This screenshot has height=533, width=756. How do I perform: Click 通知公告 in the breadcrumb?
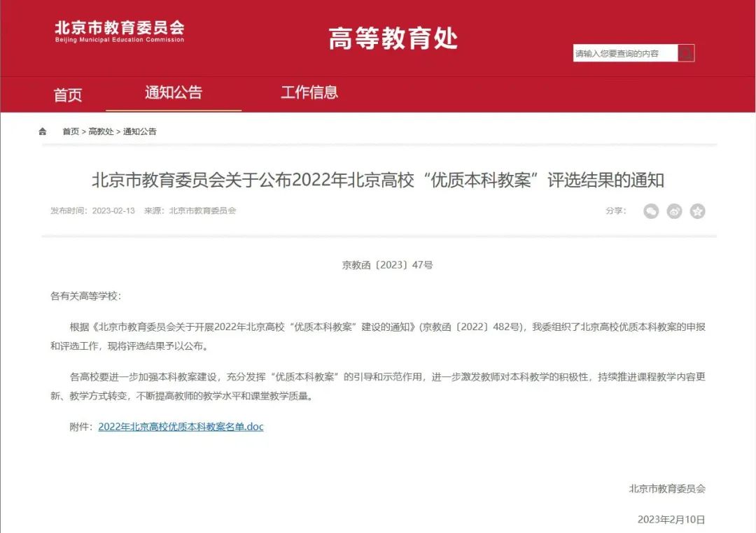140,132
